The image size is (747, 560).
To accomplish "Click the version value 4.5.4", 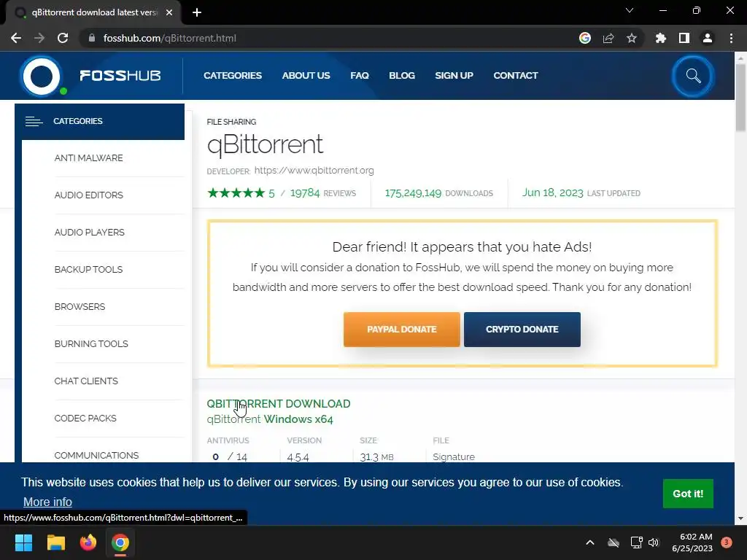I will click(298, 457).
